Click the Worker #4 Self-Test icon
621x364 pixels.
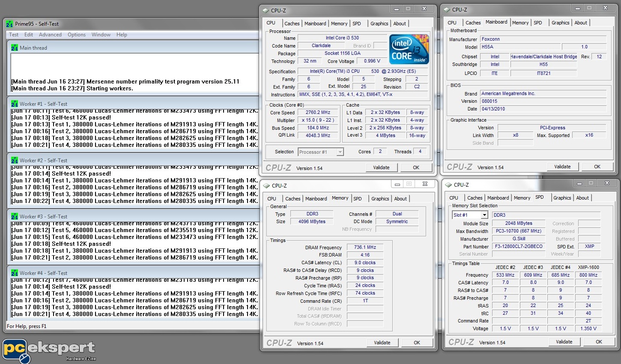[15, 273]
